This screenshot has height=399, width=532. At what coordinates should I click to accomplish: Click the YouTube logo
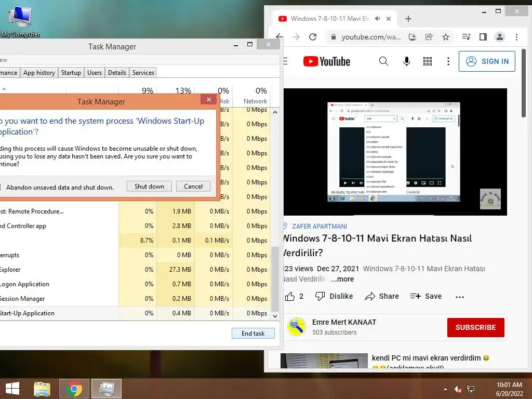(x=326, y=61)
